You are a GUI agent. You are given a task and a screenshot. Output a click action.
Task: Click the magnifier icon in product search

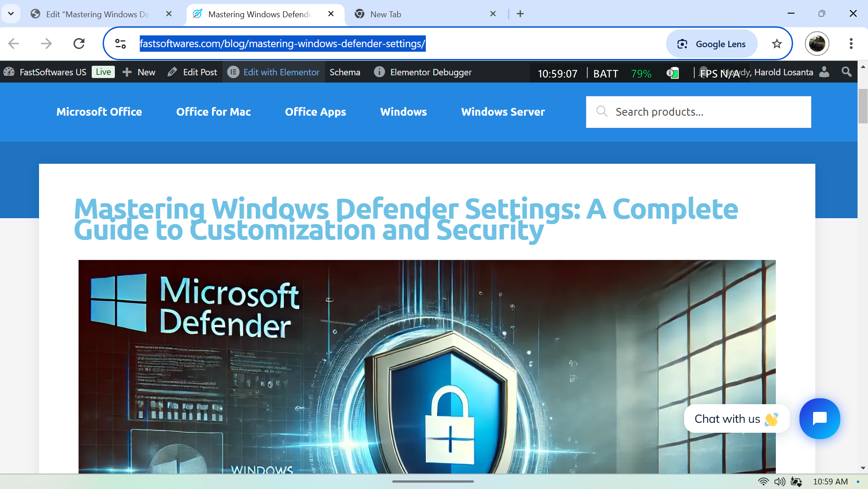click(602, 111)
